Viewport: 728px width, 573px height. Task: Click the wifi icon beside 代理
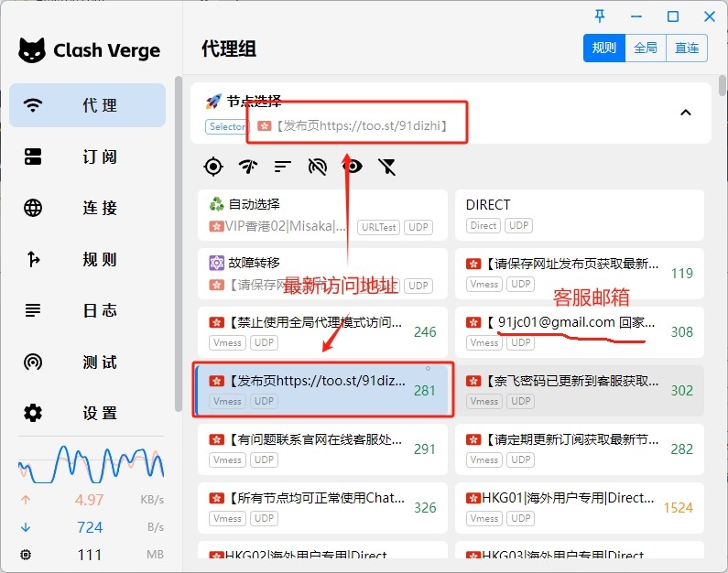33,105
